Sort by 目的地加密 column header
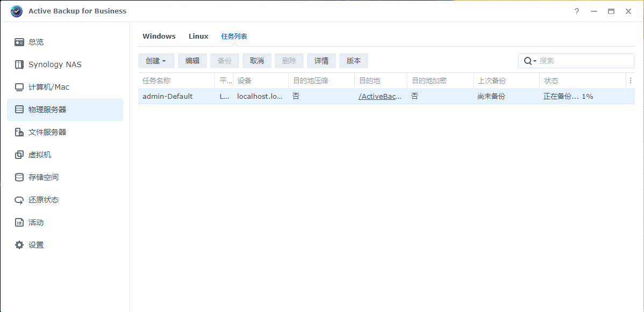The image size is (644, 312). click(x=440, y=81)
